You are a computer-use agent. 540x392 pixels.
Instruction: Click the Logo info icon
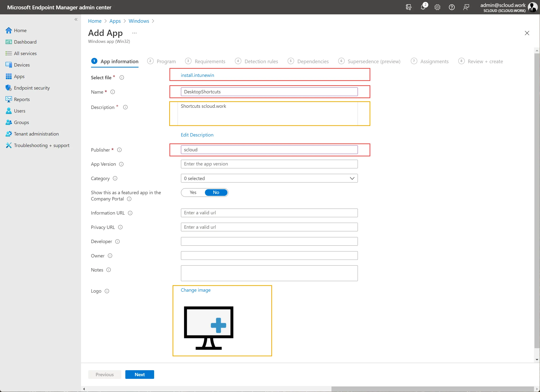coord(107,291)
